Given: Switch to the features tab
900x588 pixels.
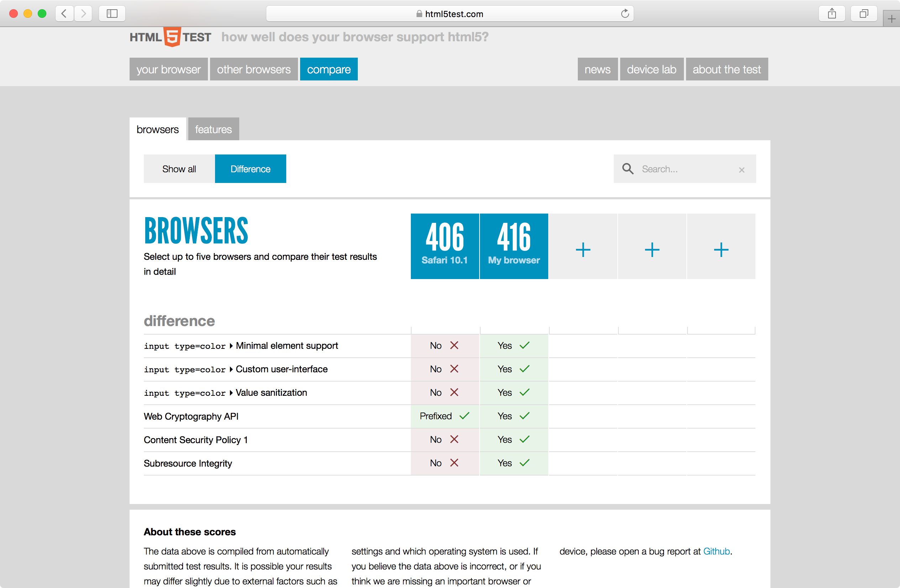Looking at the screenshot, I should (213, 129).
